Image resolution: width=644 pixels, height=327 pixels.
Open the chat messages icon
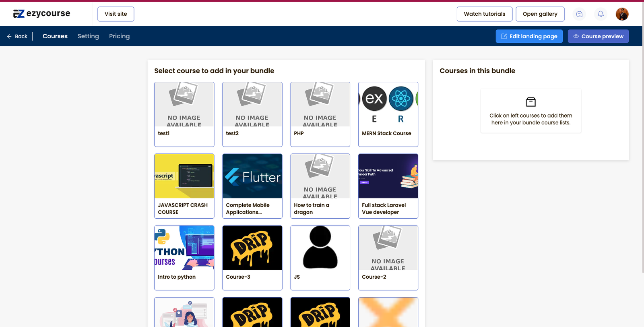pos(579,14)
